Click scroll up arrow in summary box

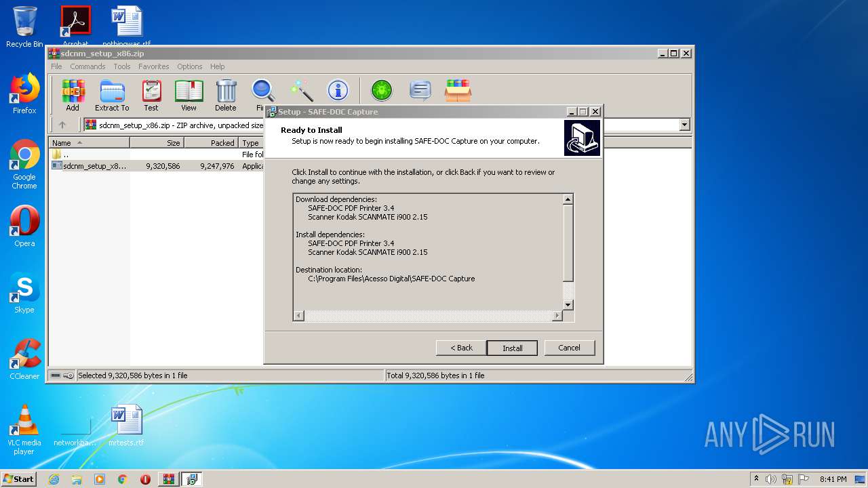[x=568, y=199]
